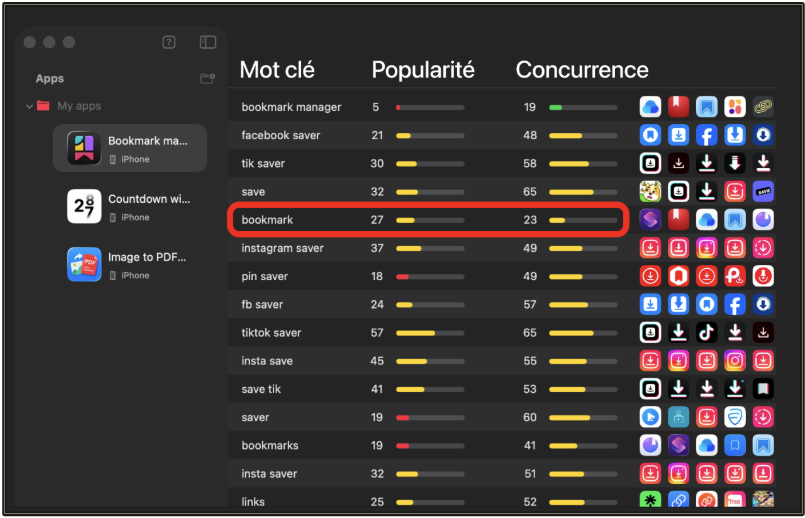The image size is (805, 518).
Task: Click the tiger app icon in save row
Action: [x=651, y=191]
